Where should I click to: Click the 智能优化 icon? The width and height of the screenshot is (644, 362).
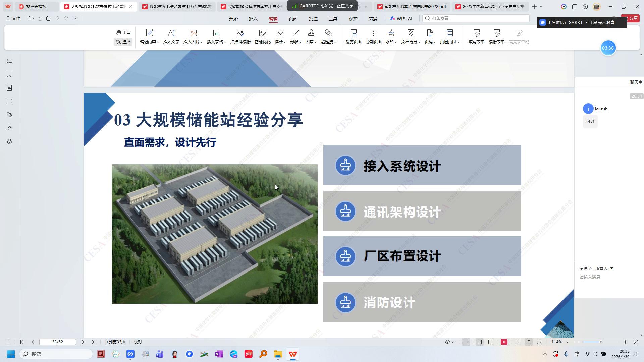[262, 36]
